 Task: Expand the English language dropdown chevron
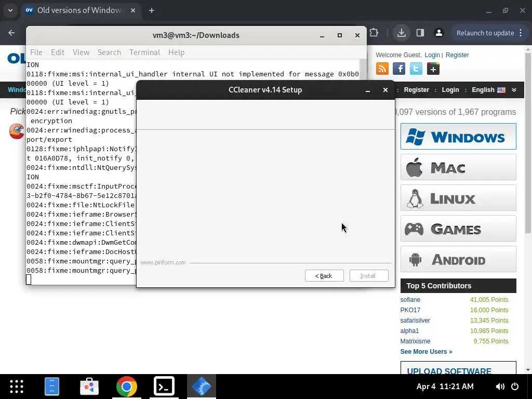pos(514,90)
